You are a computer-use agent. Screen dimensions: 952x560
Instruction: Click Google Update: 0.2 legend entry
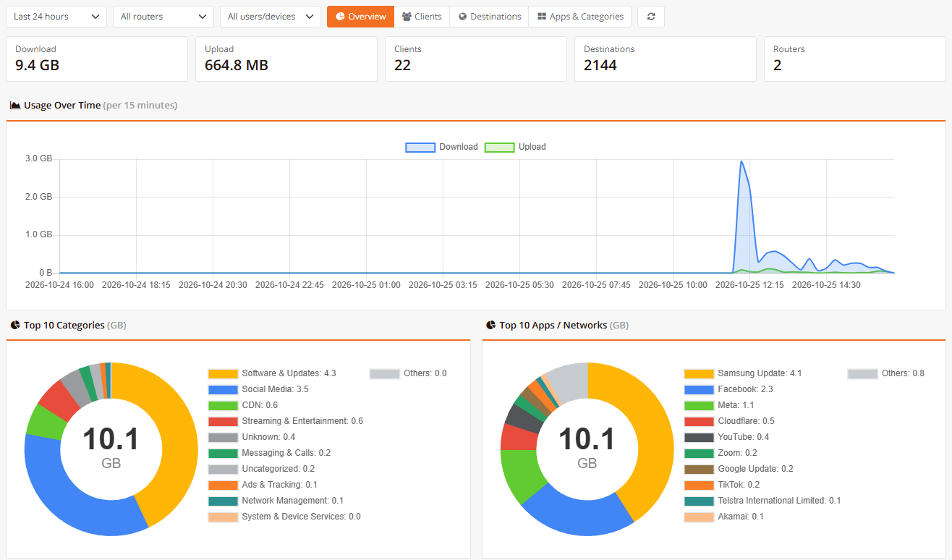click(739, 469)
